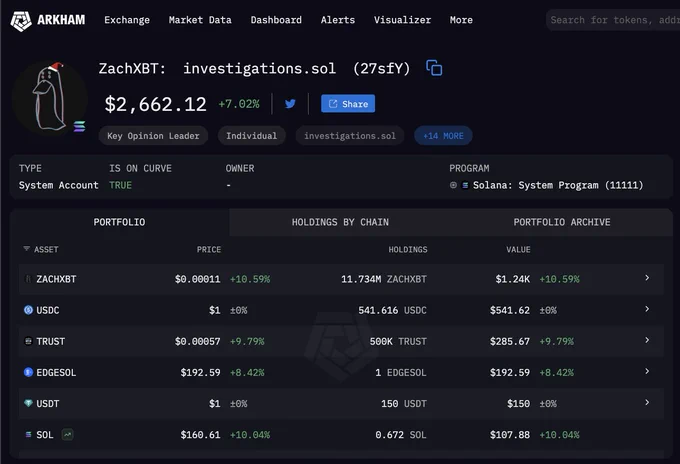Open Solana: System Program link

coord(558,185)
